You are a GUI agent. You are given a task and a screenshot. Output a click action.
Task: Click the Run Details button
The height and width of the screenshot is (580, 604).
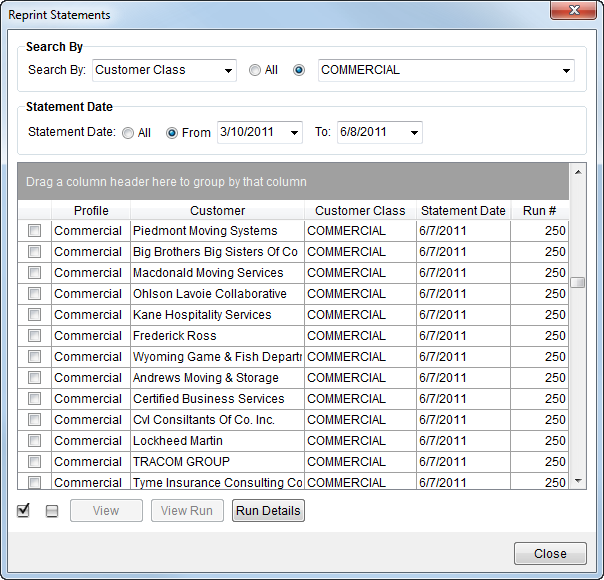pyautogui.click(x=268, y=511)
